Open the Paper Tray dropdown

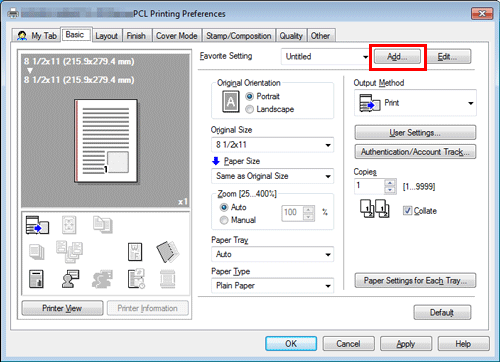272,254
